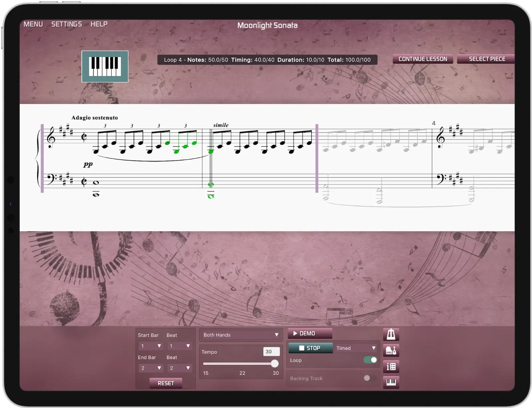
Task: Open the metronome settings
Action: coord(391,335)
